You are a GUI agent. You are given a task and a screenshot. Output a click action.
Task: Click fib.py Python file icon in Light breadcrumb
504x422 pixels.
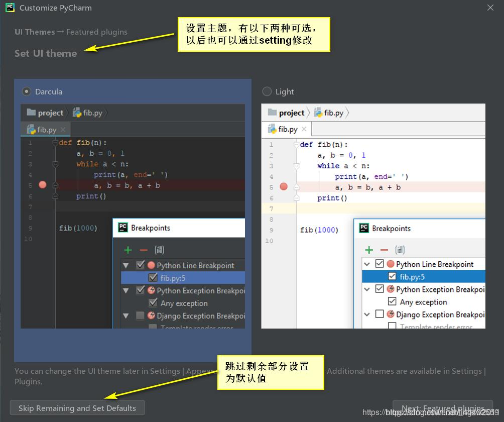318,112
